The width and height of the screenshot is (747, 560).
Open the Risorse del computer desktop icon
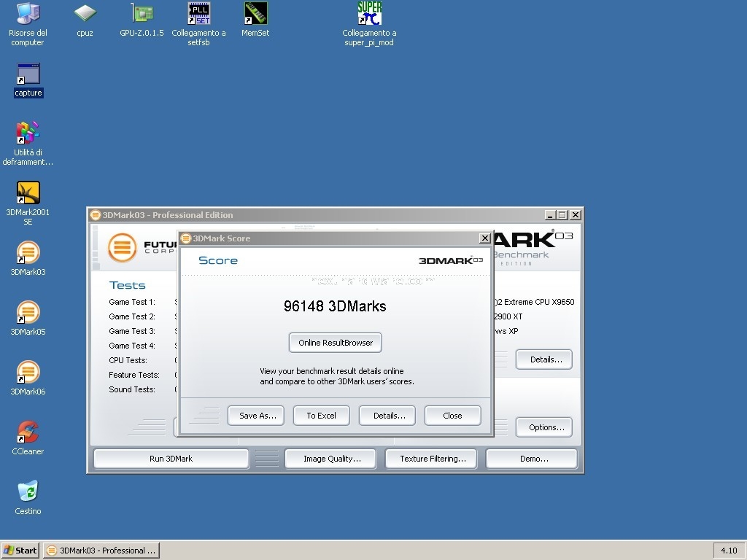pyautogui.click(x=28, y=24)
